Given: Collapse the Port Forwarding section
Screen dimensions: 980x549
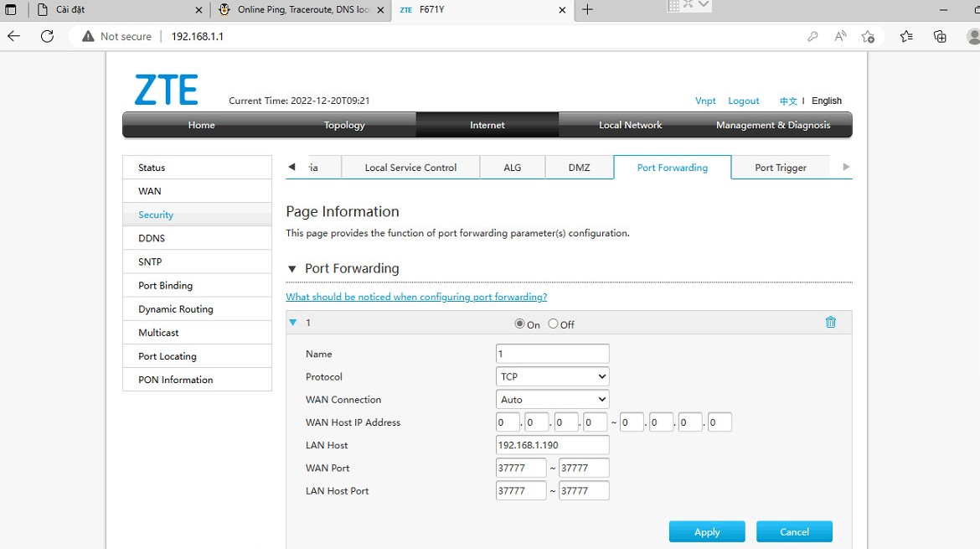Looking at the screenshot, I should pyautogui.click(x=292, y=269).
